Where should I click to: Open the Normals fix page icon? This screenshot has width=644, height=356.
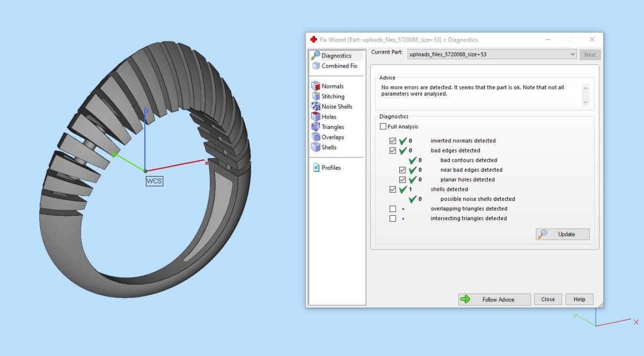[x=316, y=86]
